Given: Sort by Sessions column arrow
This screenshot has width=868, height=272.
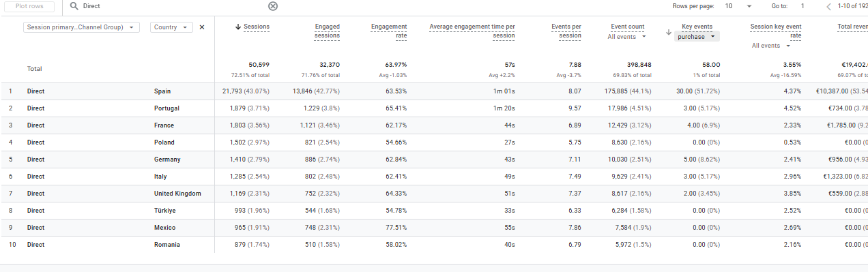Looking at the screenshot, I should [238, 27].
